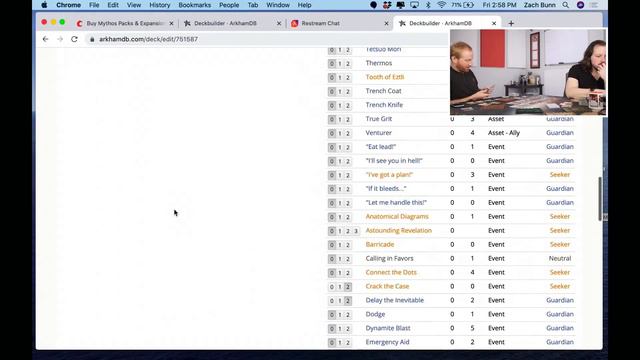This screenshot has width=640, height=360.
Task: Open the "I've got a plan!" card link
Action: pos(389,175)
